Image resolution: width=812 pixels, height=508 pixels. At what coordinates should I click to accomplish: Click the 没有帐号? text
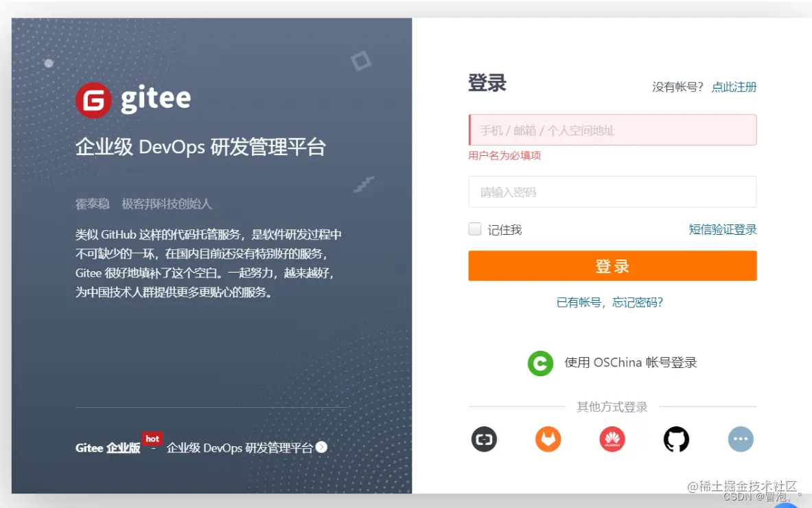677,87
